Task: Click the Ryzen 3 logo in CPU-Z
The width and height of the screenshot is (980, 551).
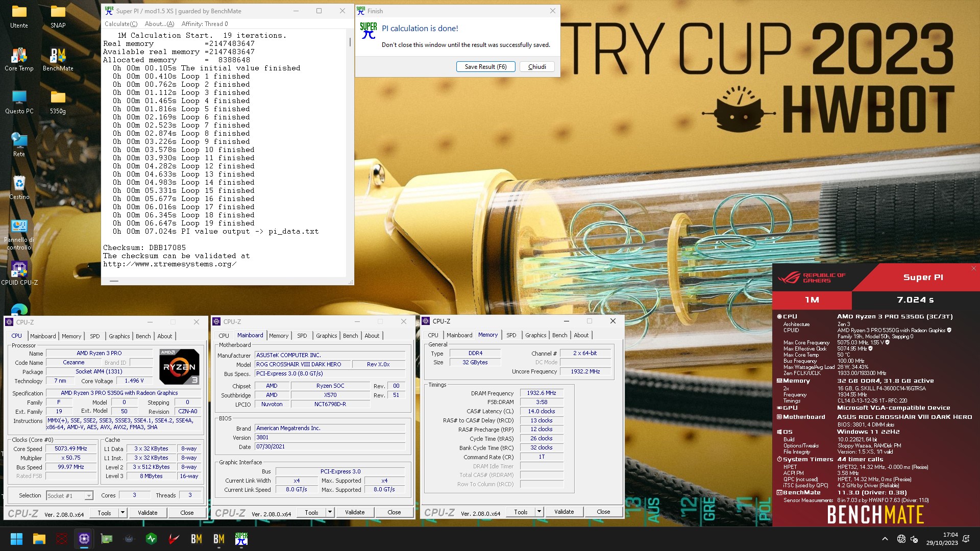Action: coord(179,366)
